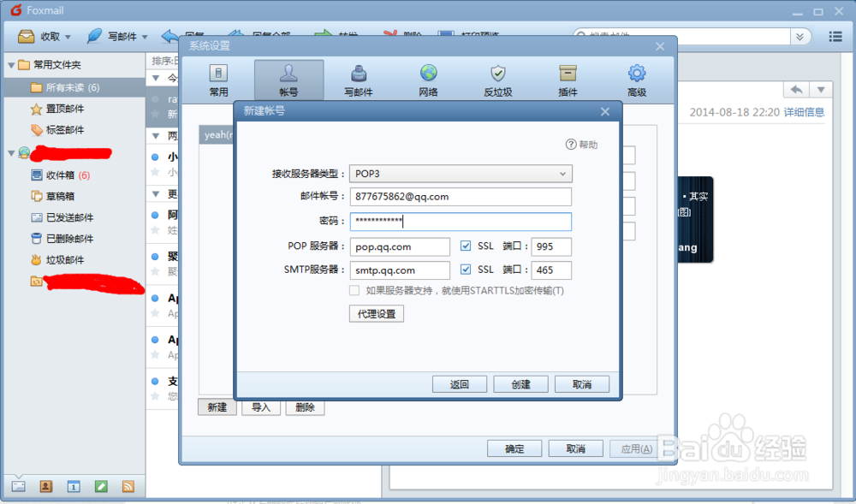Click the Foxmail logo icon
This screenshot has width=856, height=504.
coord(16,10)
